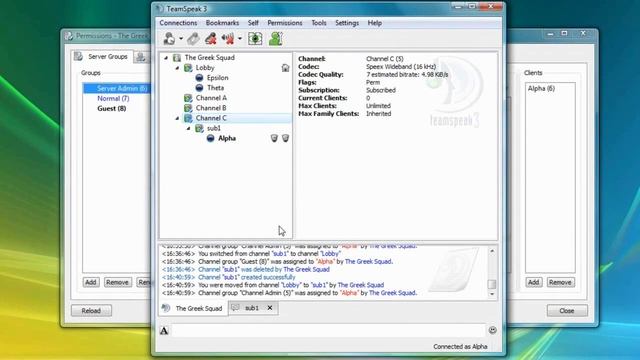Click the Channel C icon
This screenshot has width=640, height=360.
pyautogui.click(x=188, y=118)
